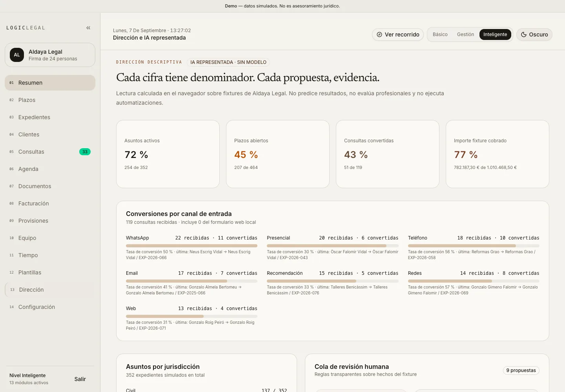Click the compass icon in Ver recorrido

tap(379, 34)
